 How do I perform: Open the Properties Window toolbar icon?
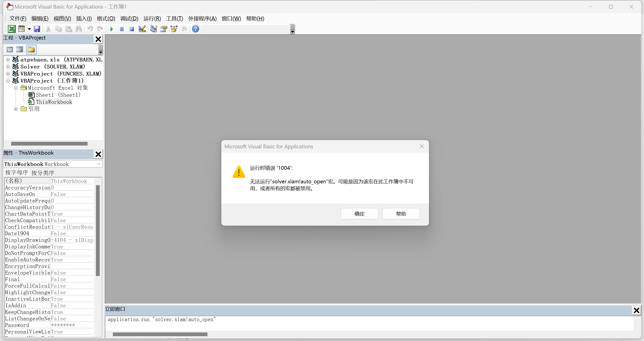(x=164, y=29)
